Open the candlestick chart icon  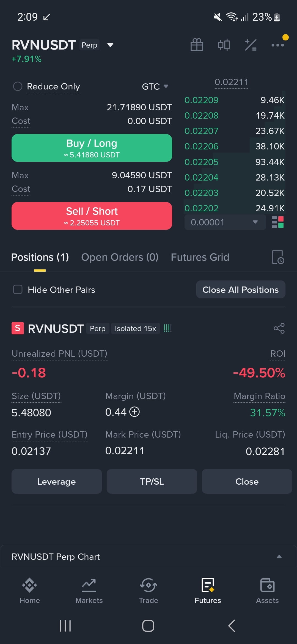[224, 45]
